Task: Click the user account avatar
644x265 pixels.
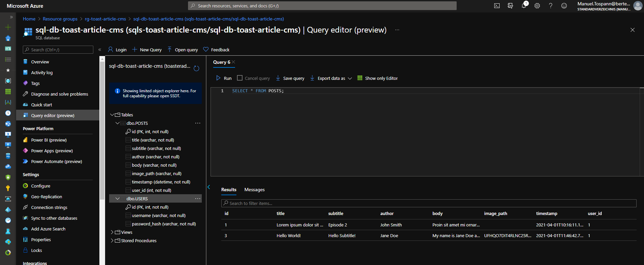Action: click(638, 6)
